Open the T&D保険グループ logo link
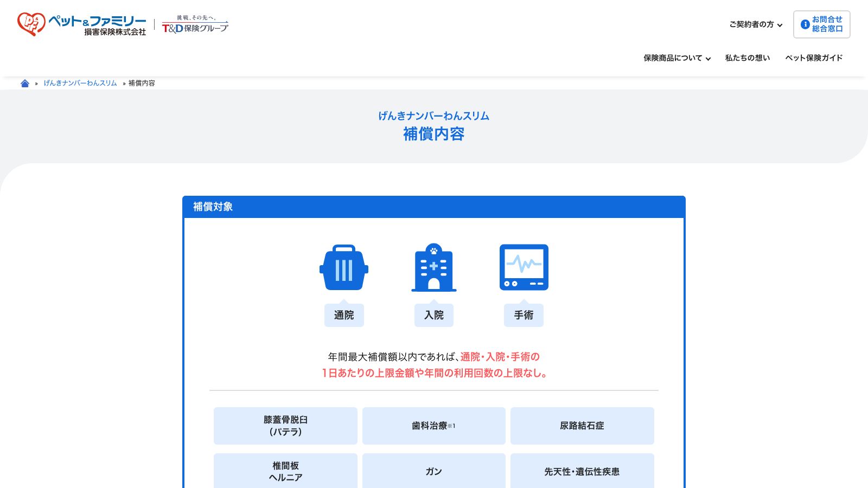 tap(195, 24)
